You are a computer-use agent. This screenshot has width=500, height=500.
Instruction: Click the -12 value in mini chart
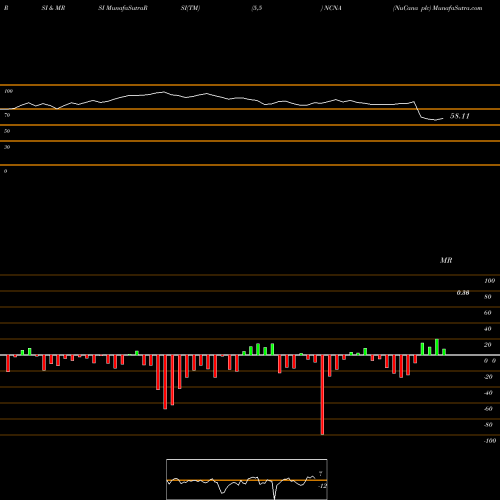click(x=322, y=486)
